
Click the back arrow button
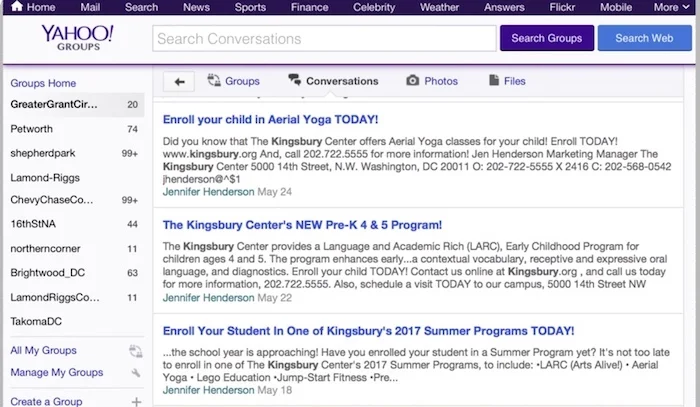(x=179, y=82)
